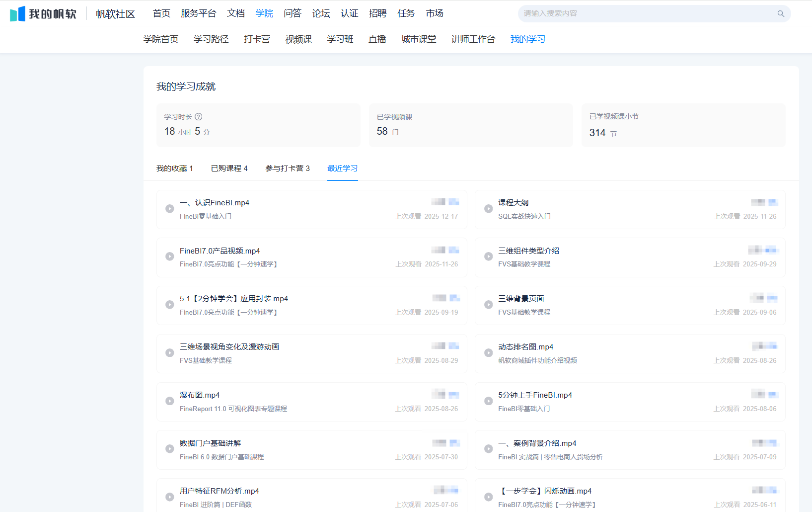Focus the 请输入搜索内容 search box

[x=646, y=13]
